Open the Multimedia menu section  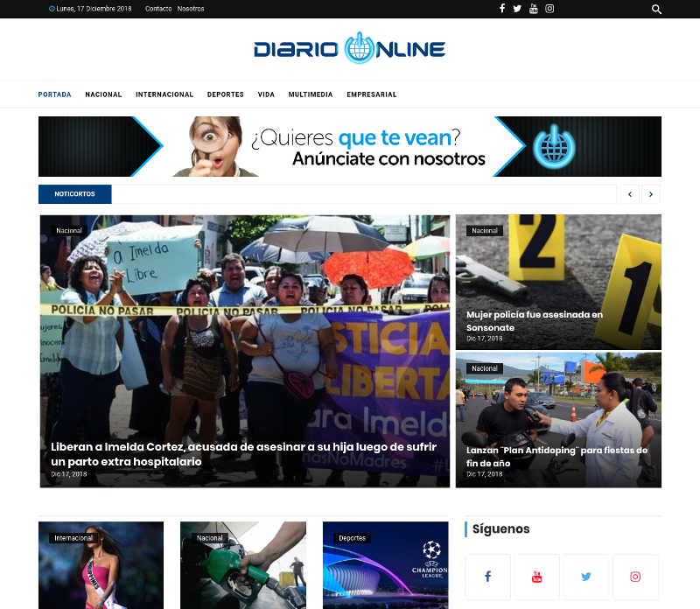click(310, 94)
